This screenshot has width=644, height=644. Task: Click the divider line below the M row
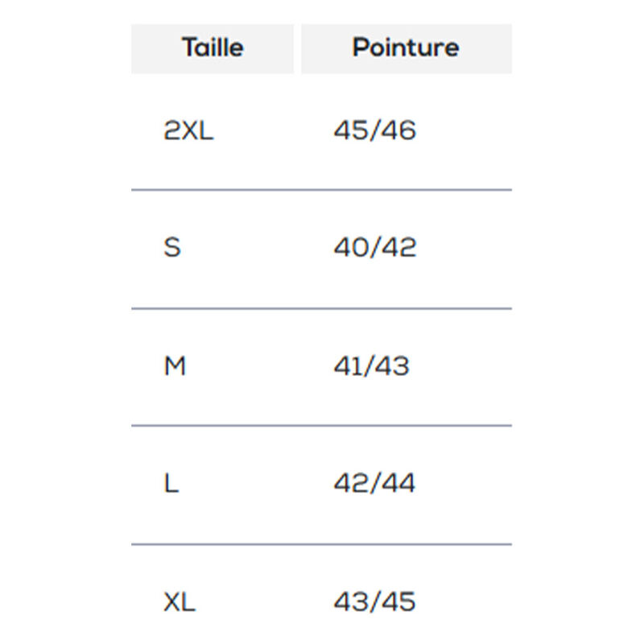click(321, 426)
